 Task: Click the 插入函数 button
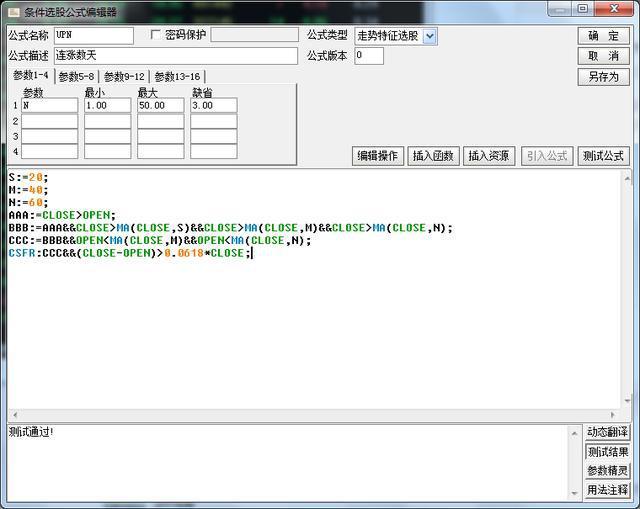pos(433,156)
